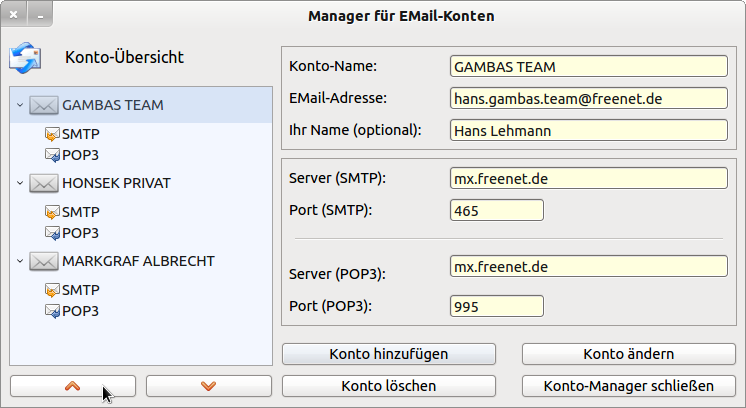Click the MARKGRAF ALBRECHT envelope icon
The width and height of the screenshot is (746, 408).
tap(43, 261)
